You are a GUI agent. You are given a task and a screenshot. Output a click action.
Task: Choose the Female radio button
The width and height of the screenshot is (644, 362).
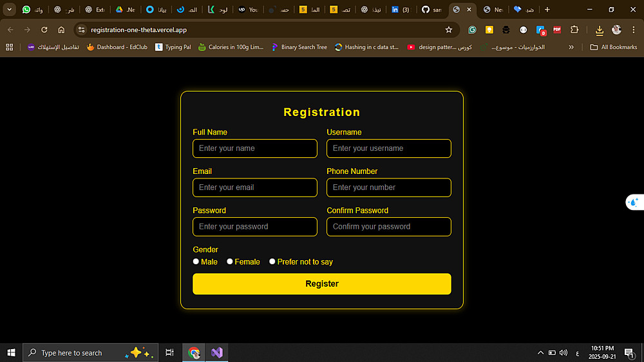(x=230, y=262)
